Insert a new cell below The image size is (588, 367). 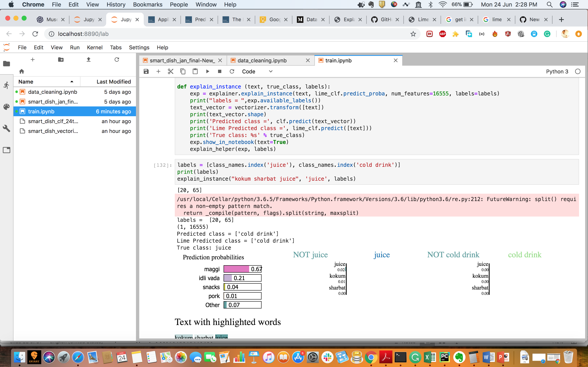158,71
